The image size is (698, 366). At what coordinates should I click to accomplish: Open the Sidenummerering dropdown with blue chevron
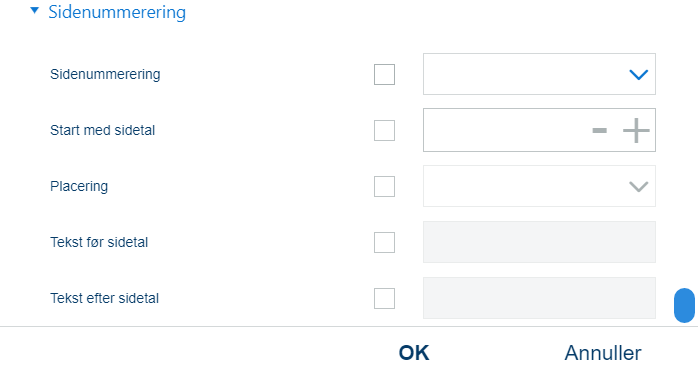pyautogui.click(x=638, y=74)
